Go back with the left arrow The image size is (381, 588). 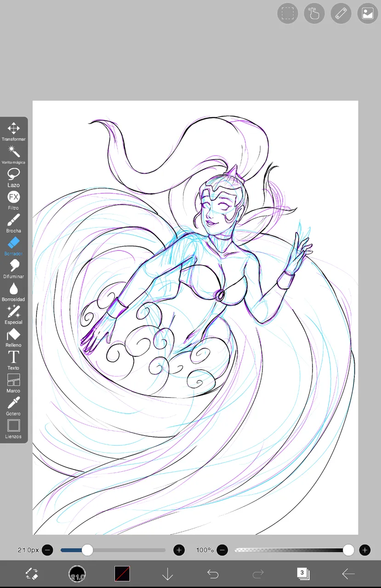pyautogui.click(x=348, y=573)
